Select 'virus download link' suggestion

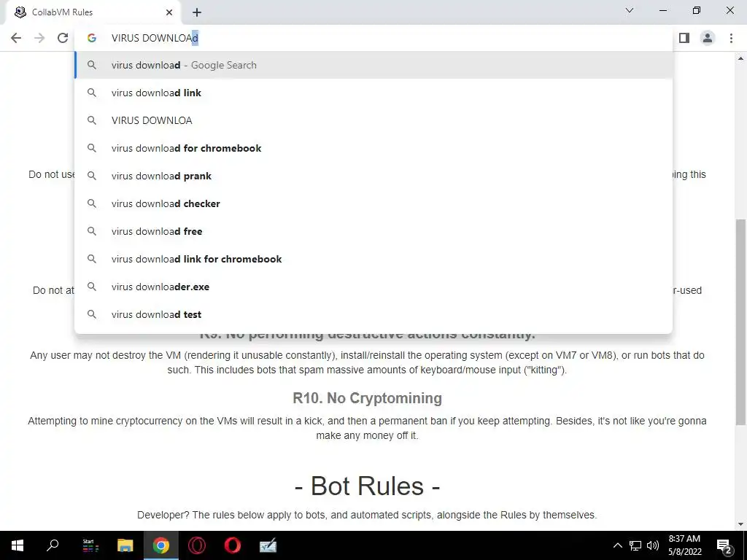tap(373, 93)
